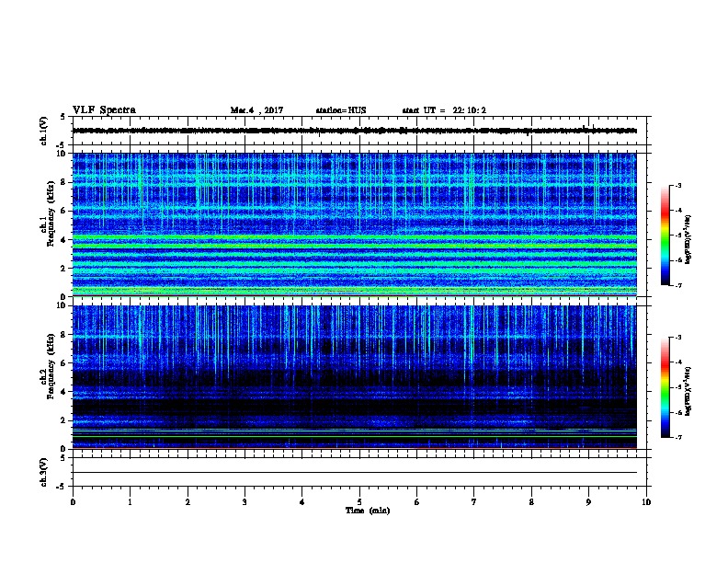Click the "0" tick on the Time axis
728x563 pixels.
[x=73, y=501]
